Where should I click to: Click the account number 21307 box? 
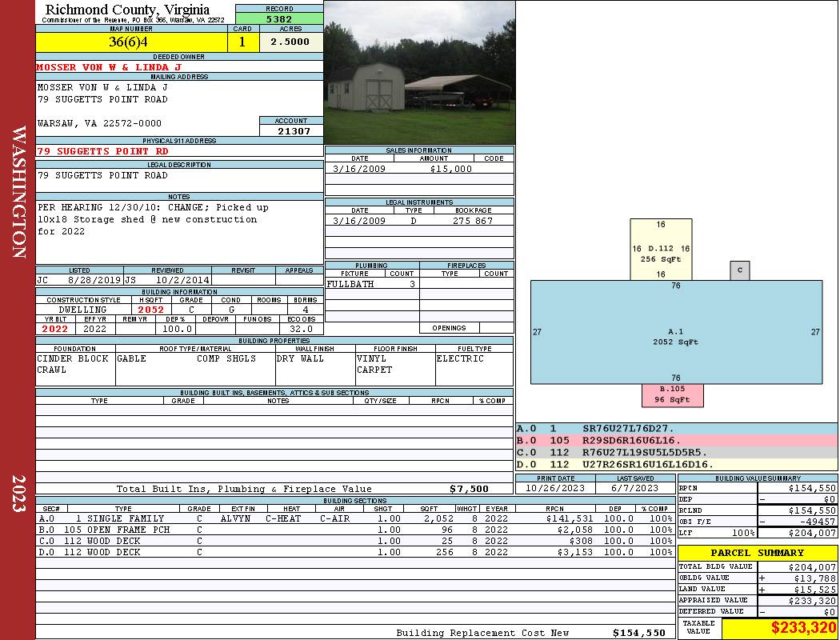click(291, 131)
